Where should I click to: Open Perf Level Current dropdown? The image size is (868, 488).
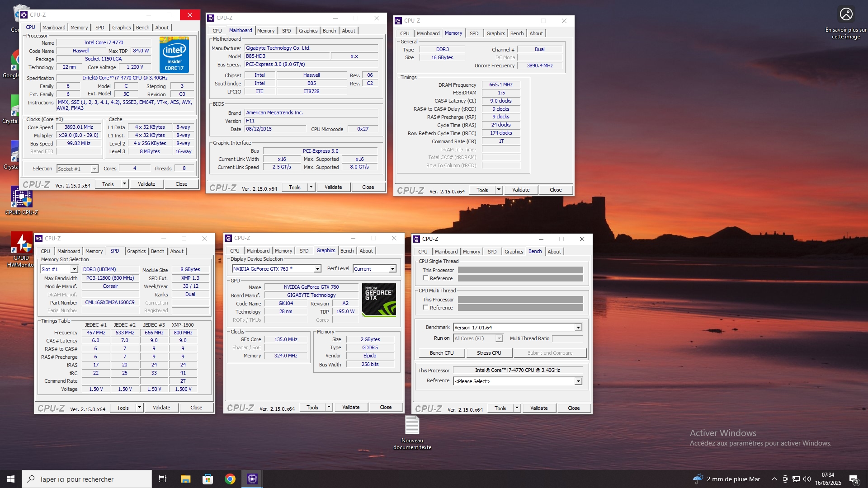click(x=392, y=269)
